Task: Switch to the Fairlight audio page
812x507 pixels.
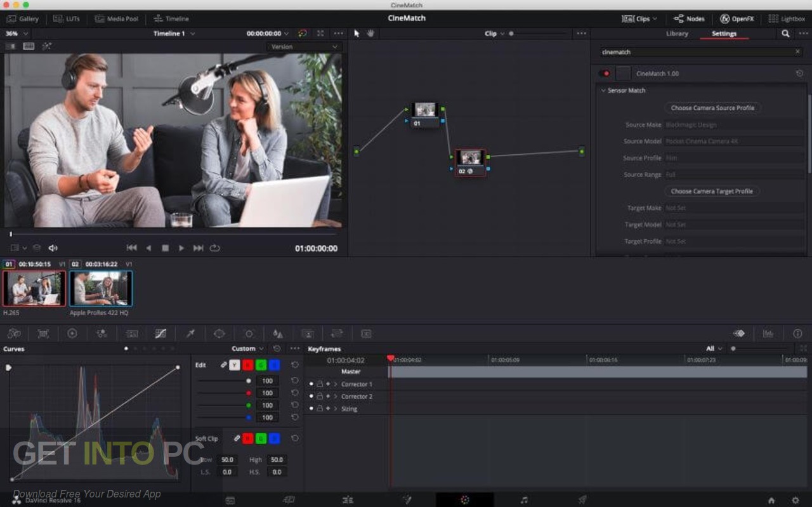Action: tap(525, 500)
